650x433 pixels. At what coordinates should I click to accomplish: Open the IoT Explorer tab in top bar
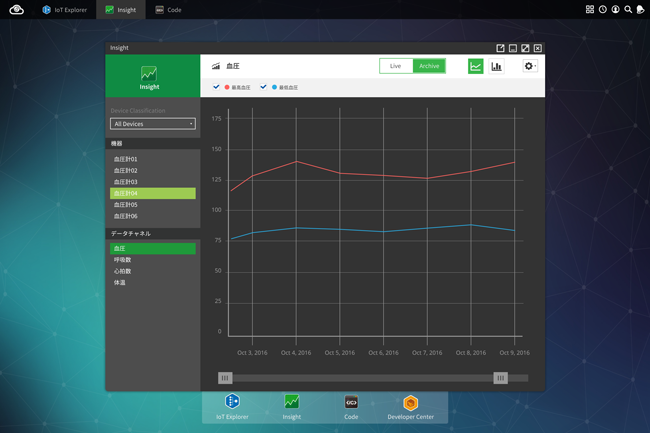click(64, 10)
